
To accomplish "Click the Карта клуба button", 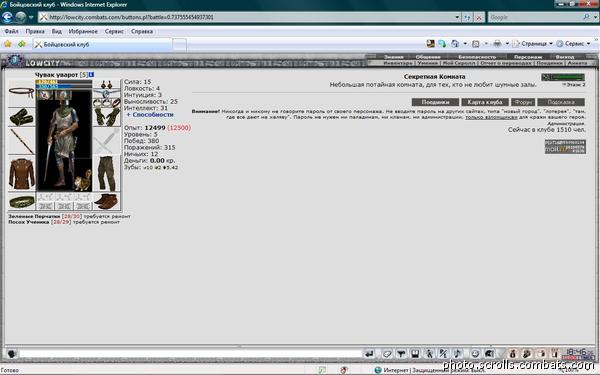I will 485,102.
